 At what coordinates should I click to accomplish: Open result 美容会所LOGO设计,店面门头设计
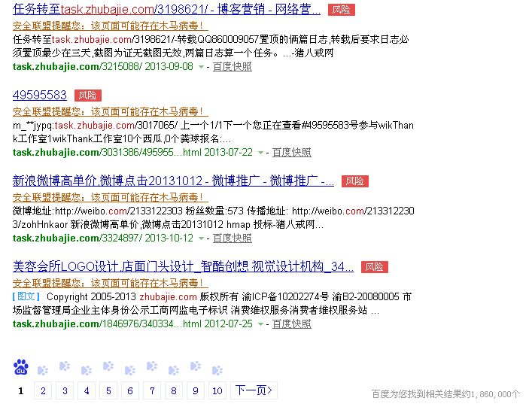pyautogui.click(x=183, y=266)
